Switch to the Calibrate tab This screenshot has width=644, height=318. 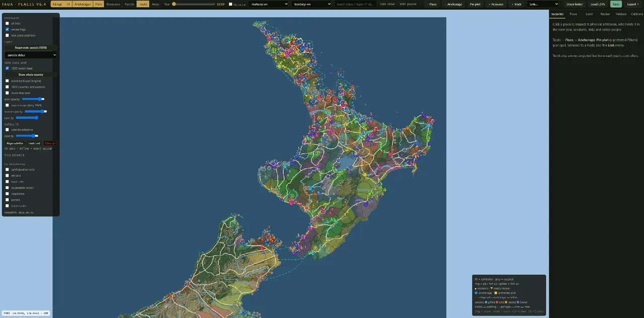pyautogui.click(x=637, y=14)
